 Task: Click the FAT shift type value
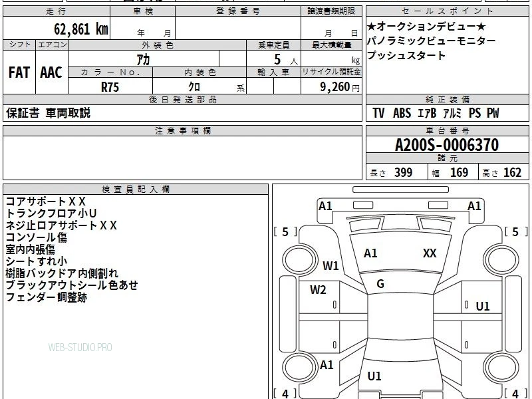19,72
